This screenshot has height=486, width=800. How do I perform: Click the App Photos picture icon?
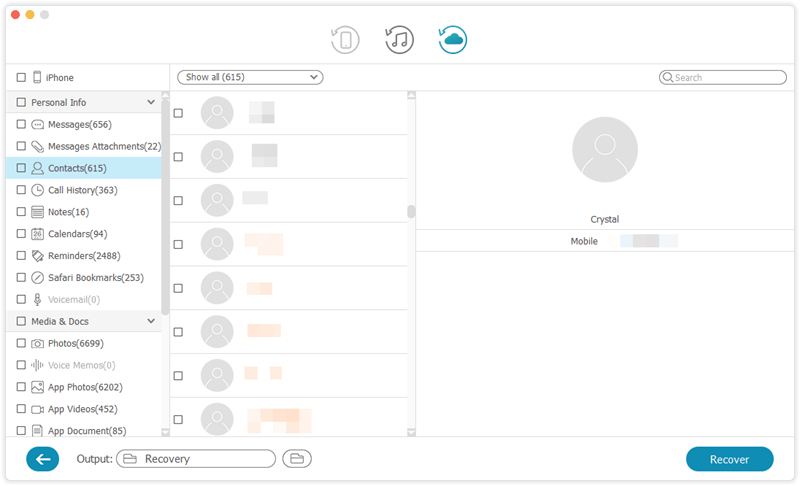click(37, 387)
